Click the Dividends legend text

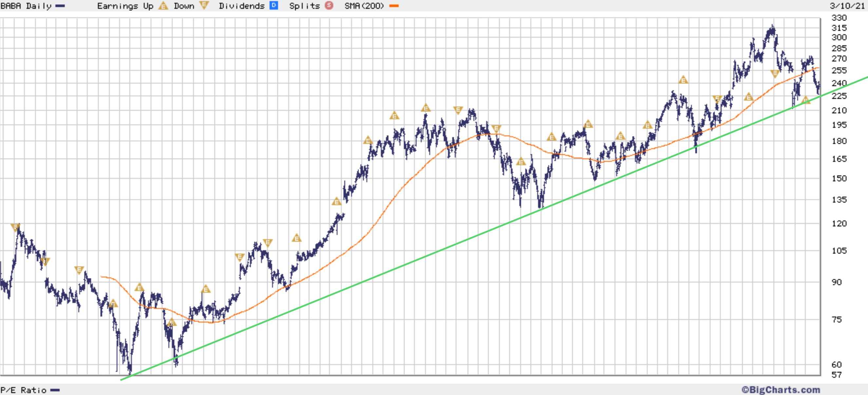pos(242,6)
